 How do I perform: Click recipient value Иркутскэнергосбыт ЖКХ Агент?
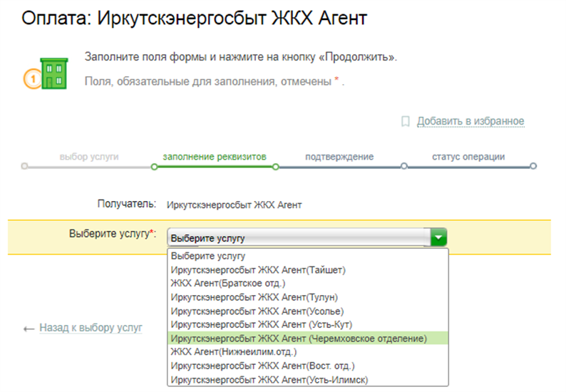click(234, 205)
